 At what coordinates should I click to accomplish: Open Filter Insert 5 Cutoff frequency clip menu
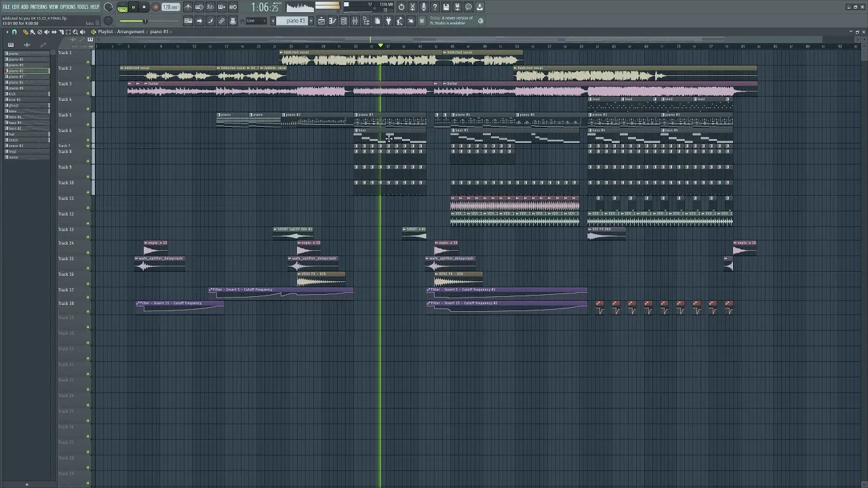(x=212, y=289)
